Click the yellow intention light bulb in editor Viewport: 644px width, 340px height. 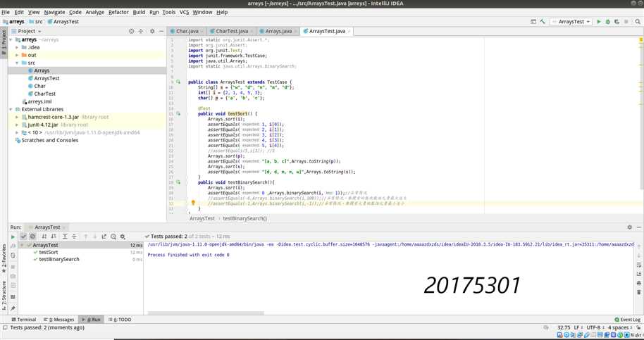[x=193, y=203]
